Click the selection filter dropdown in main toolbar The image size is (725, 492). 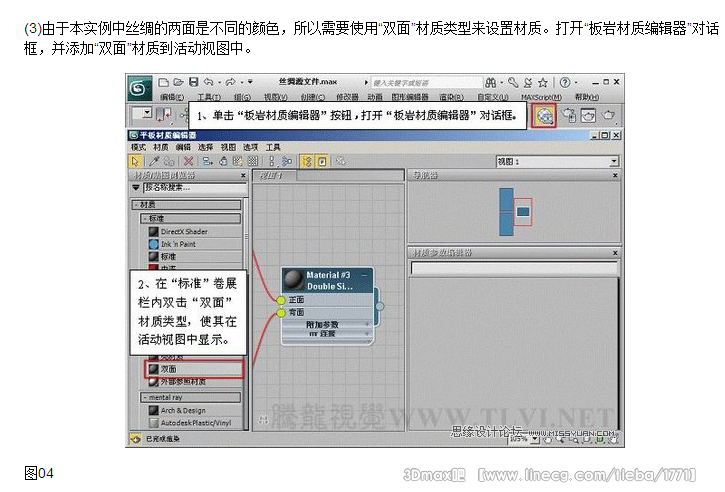pyautogui.click(x=142, y=113)
